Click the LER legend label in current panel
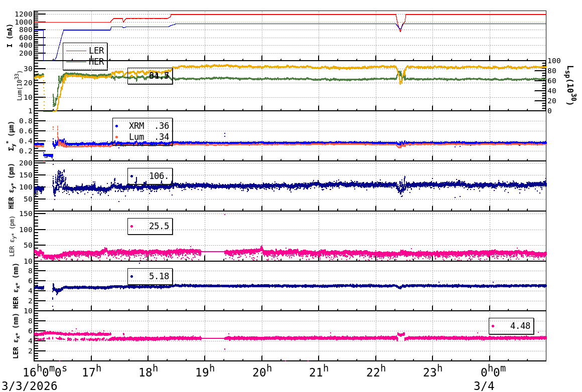The image size is (582, 392). tap(96, 51)
